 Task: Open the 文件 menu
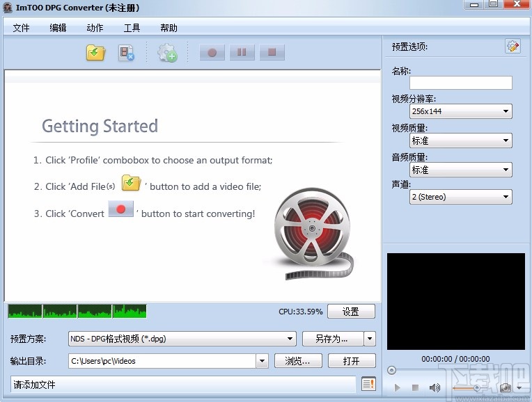click(21, 28)
